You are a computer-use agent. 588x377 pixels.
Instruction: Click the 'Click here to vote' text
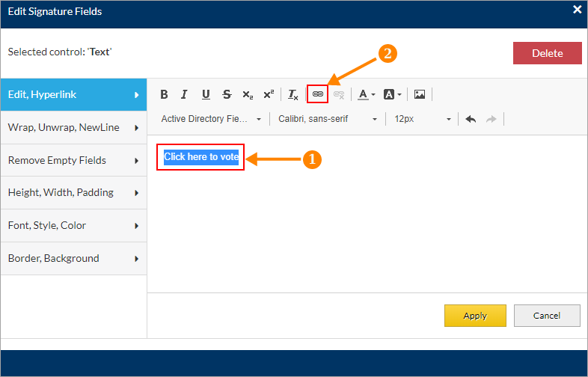[201, 157]
